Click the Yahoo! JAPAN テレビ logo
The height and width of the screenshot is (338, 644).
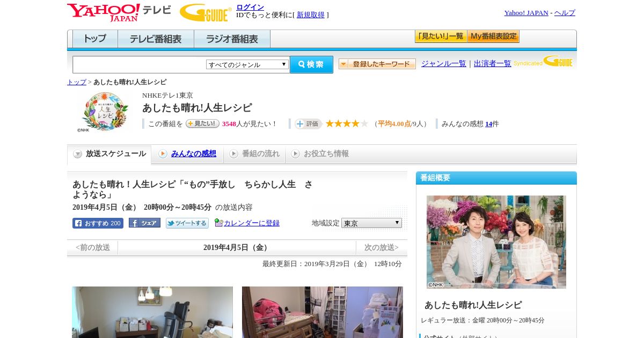tap(119, 12)
